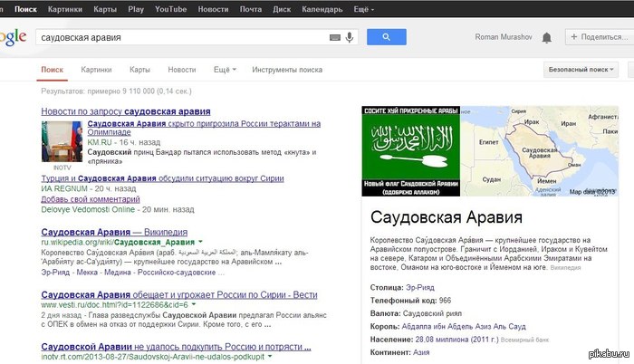This screenshot has width=634, height=364.
Task: Open Инструменты поиска
Action: (287, 70)
